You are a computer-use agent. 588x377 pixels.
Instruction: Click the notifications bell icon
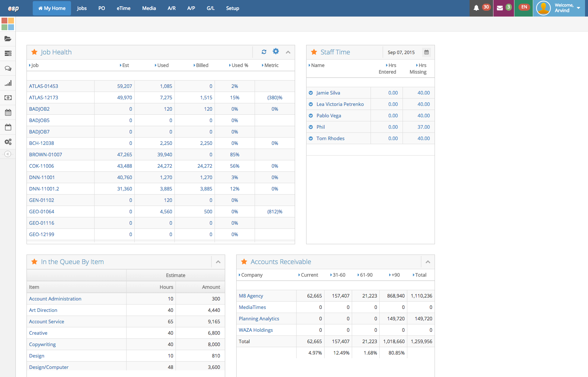pos(476,8)
